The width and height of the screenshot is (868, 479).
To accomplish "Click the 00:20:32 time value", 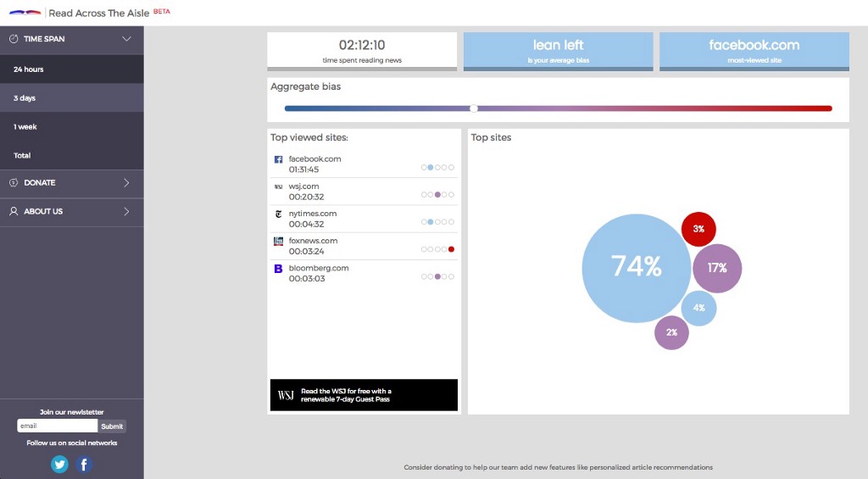I will [x=307, y=197].
